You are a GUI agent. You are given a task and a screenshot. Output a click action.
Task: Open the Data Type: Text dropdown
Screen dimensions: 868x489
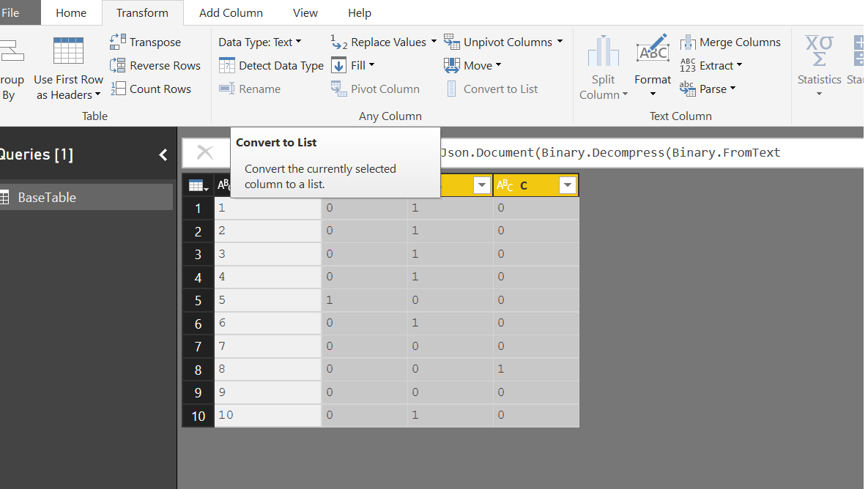[x=260, y=42]
